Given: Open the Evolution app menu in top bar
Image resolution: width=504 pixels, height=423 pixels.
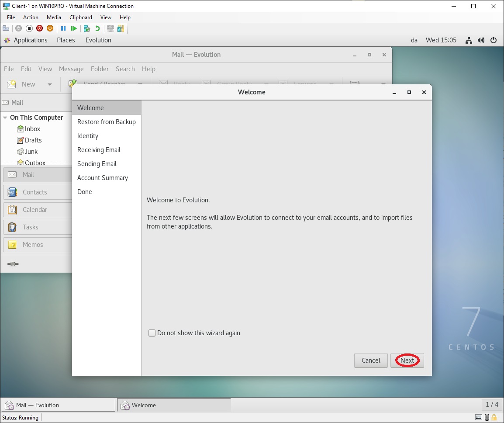Looking at the screenshot, I should click(98, 40).
